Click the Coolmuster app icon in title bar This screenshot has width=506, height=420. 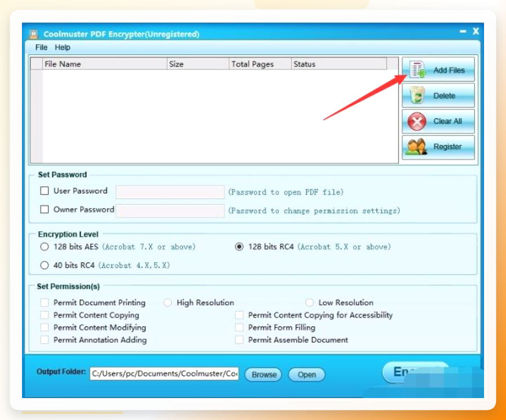pyautogui.click(x=34, y=34)
